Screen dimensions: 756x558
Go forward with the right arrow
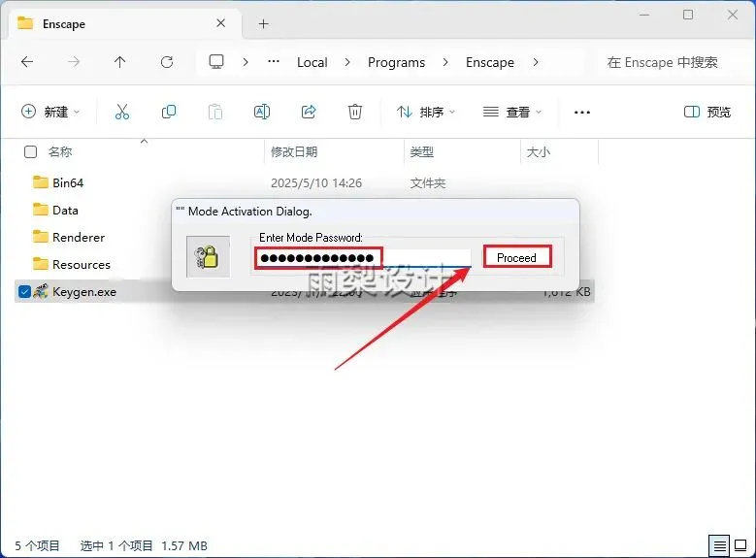point(74,62)
